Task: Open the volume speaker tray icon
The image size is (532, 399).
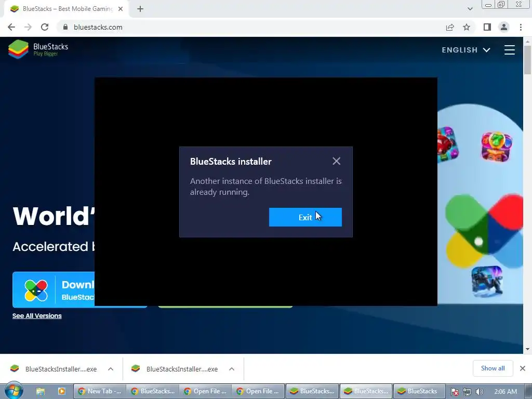Action: [x=479, y=392]
